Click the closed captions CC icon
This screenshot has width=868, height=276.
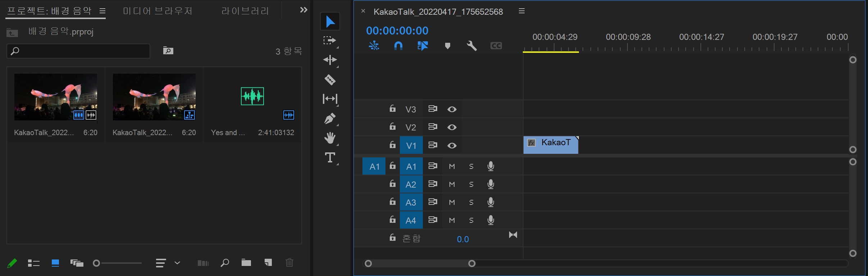click(496, 46)
